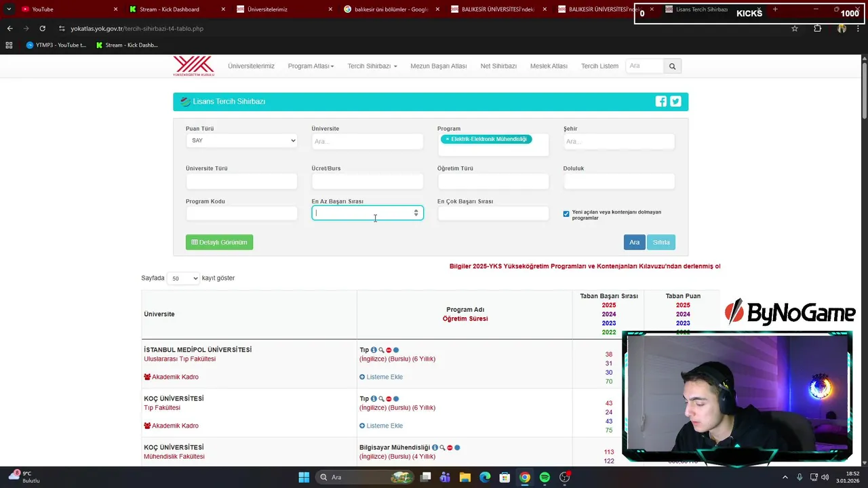Open the records-per-page 50 dropdown
Image resolution: width=868 pixels, height=488 pixels.
click(183, 279)
